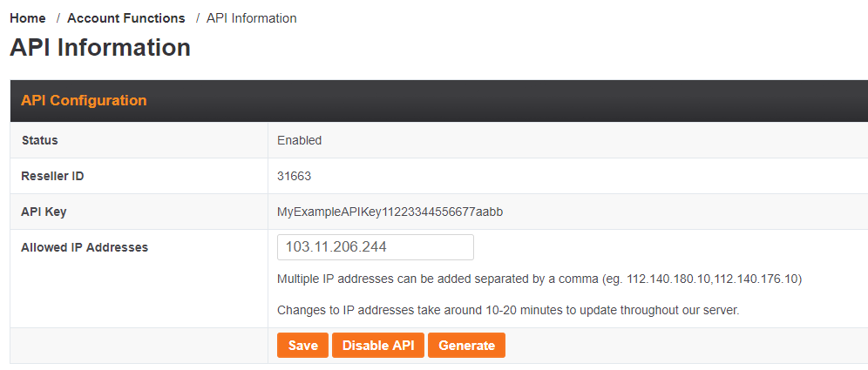The height and width of the screenshot is (370, 868).
Task: Click the multiple IP addresses hint text
Action: (539, 279)
